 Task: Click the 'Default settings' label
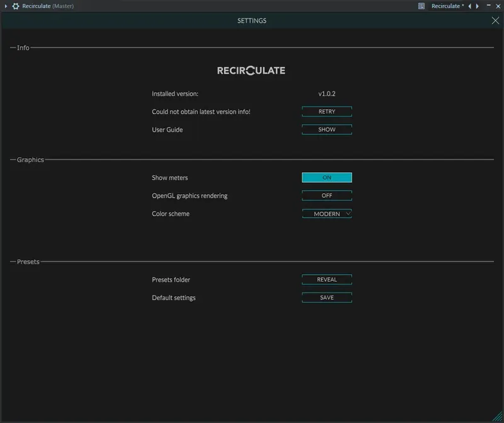174,298
